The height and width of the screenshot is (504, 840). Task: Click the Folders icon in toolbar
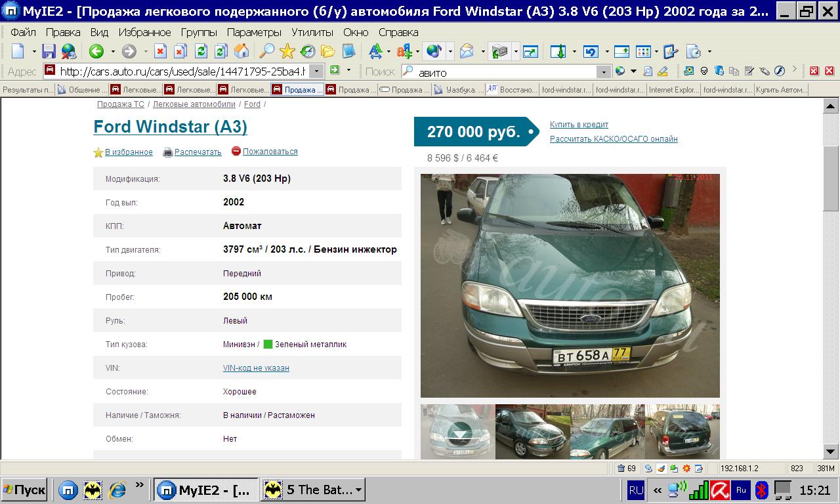[x=327, y=51]
